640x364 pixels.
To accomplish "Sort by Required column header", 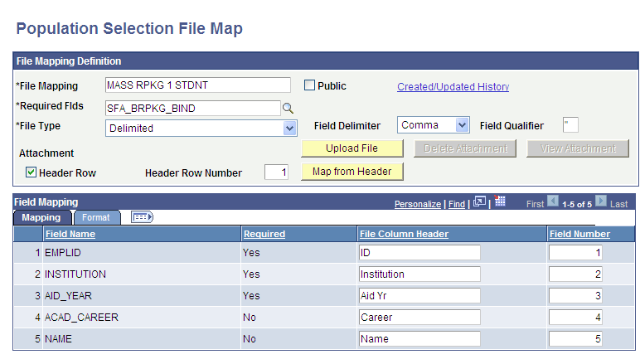I will 264,234.
